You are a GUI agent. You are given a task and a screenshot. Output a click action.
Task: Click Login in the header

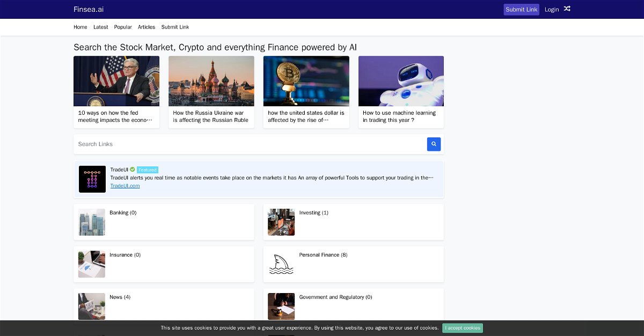552,10
